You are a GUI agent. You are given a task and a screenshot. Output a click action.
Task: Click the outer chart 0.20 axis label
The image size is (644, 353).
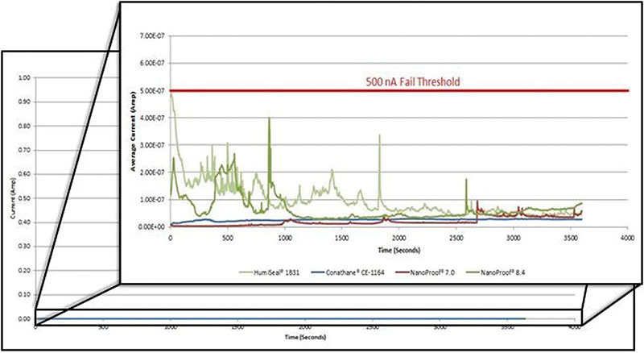click(25, 271)
